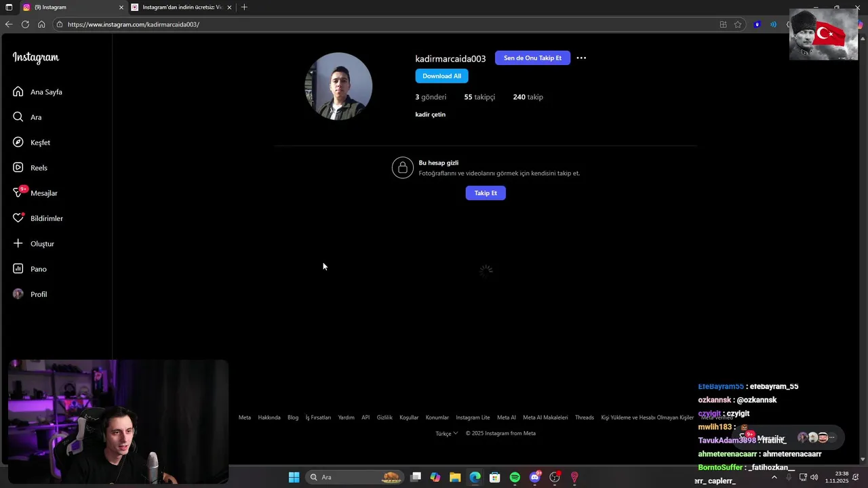
Task: Click the blue shield extension icon
Action: point(757,24)
